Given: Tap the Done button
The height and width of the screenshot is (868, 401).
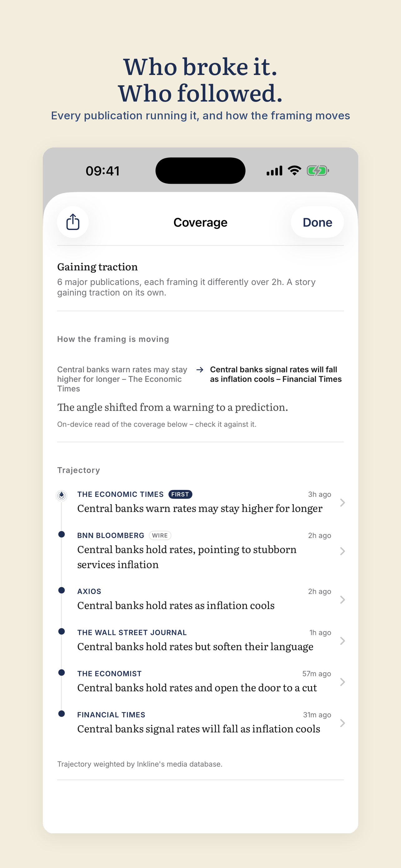Looking at the screenshot, I should coord(317,222).
